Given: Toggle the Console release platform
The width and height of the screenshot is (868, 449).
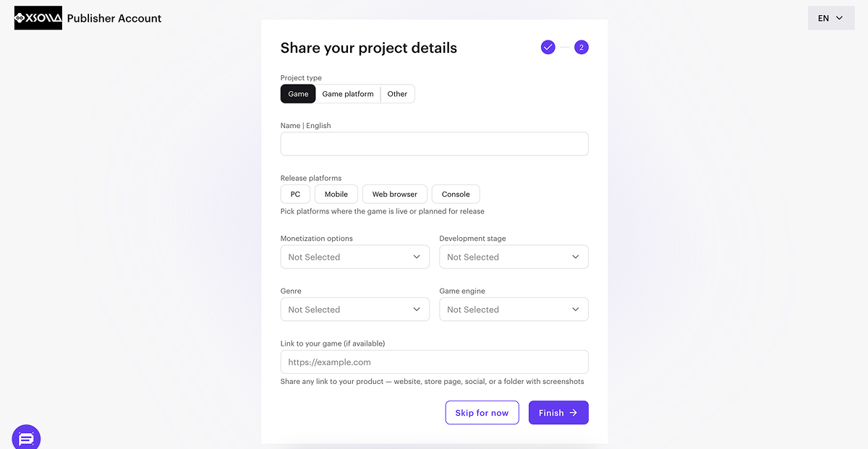Looking at the screenshot, I should click(456, 194).
